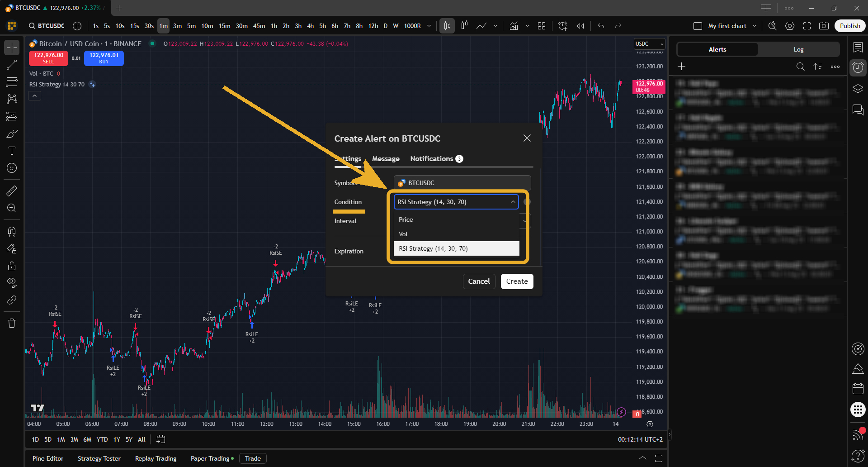The height and width of the screenshot is (467, 868).
Task: Click the red SELL price button
Action: [x=48, y=58]
